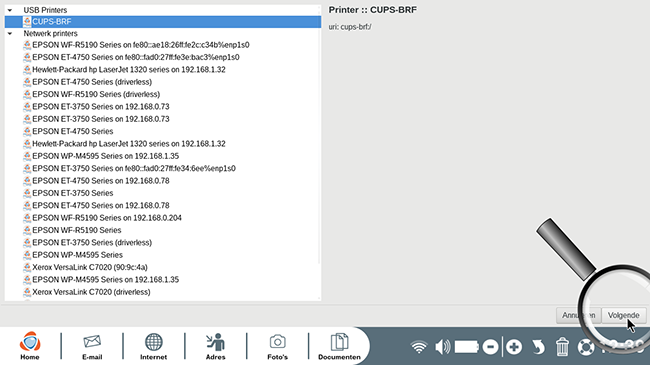Screen dimensions: 650x365
Task: Click printer icon of EPSON WF-R5190 Series on 192.168.0.204
Action: pos(27,218)
